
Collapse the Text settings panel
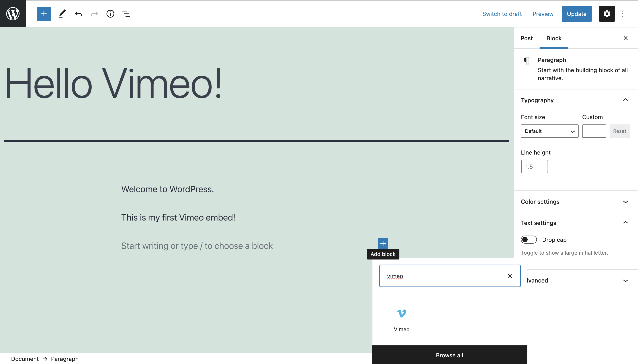click(625, 223)
